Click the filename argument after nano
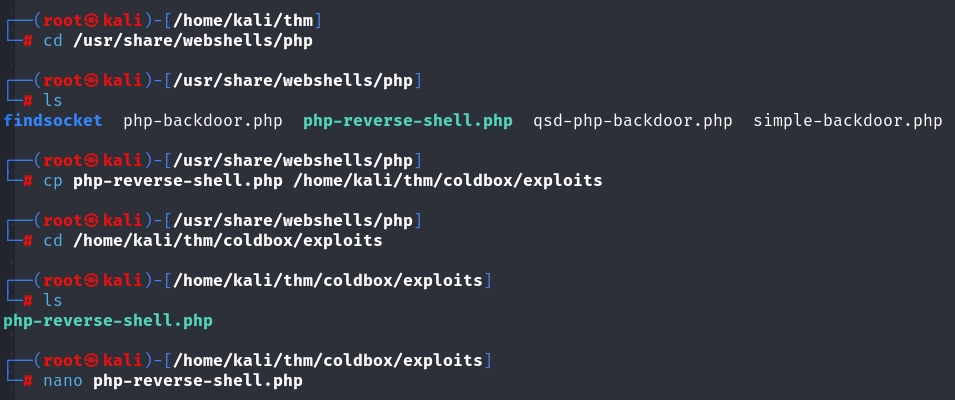Image resolution: width=955 pixels, height=400 pixels. (197, 381)
